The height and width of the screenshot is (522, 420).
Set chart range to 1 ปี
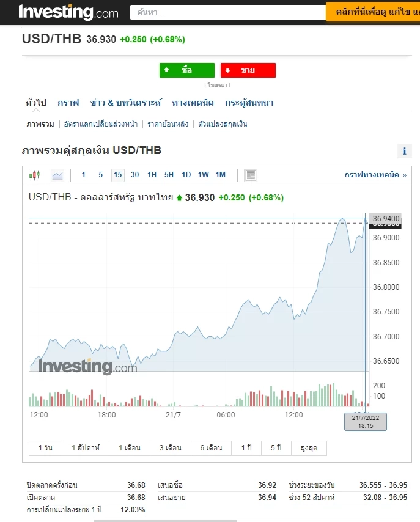click(246, 448)
